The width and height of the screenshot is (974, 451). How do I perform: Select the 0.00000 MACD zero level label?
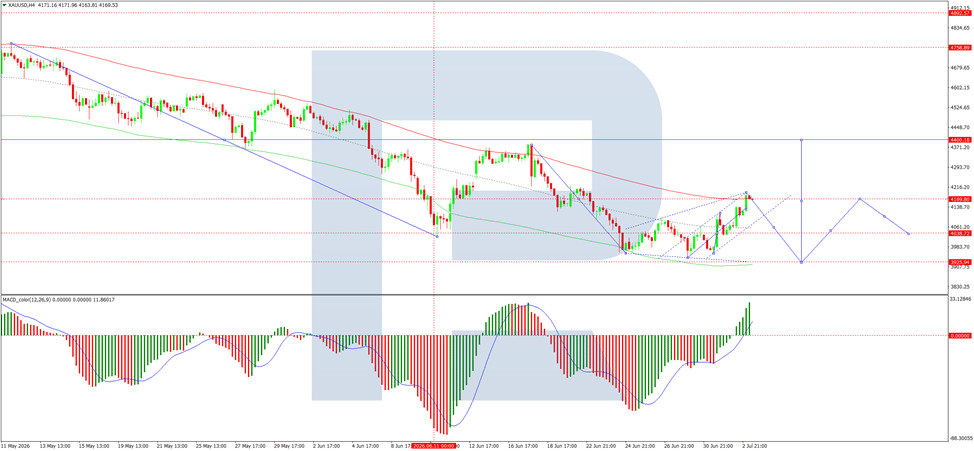tap(960, 335)
